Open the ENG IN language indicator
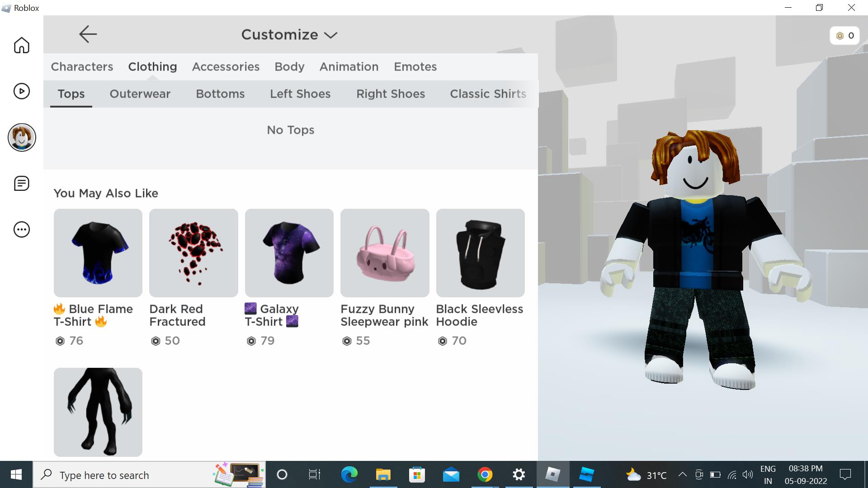 [768, 475]
